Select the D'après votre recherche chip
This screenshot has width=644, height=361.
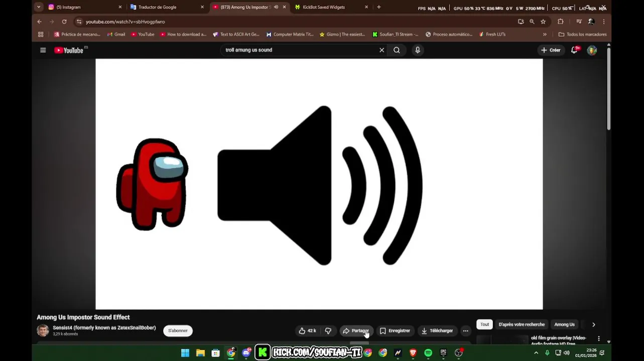click(x=522, y=324)
